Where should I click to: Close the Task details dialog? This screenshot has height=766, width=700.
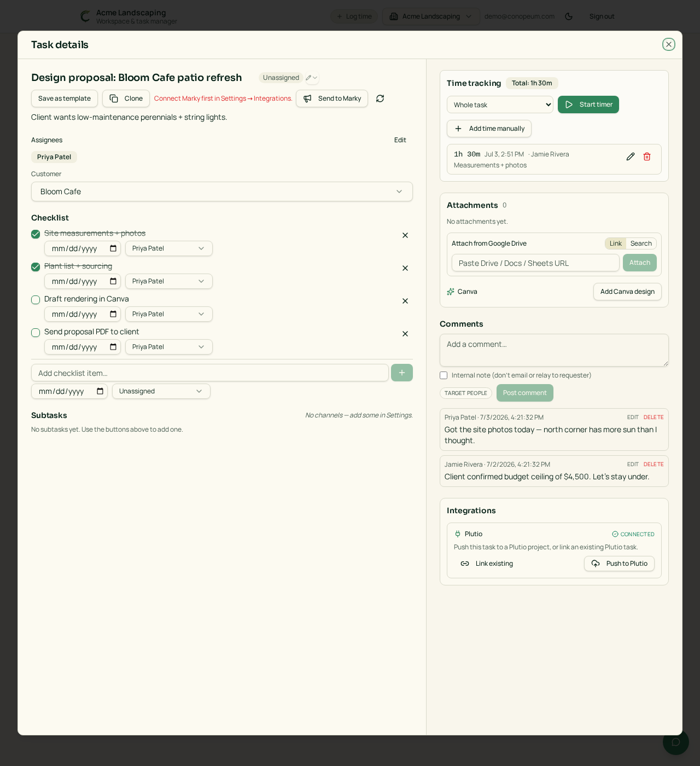(668, 44)
